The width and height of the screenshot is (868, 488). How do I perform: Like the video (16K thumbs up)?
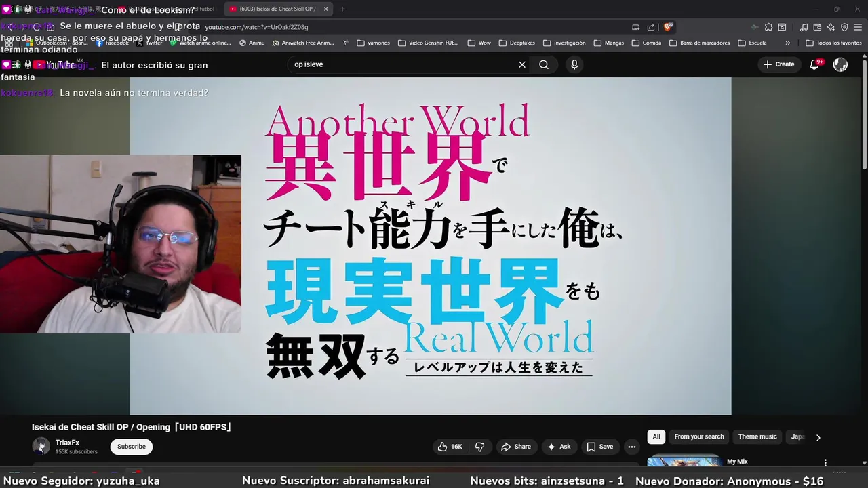tap(450, 447)
